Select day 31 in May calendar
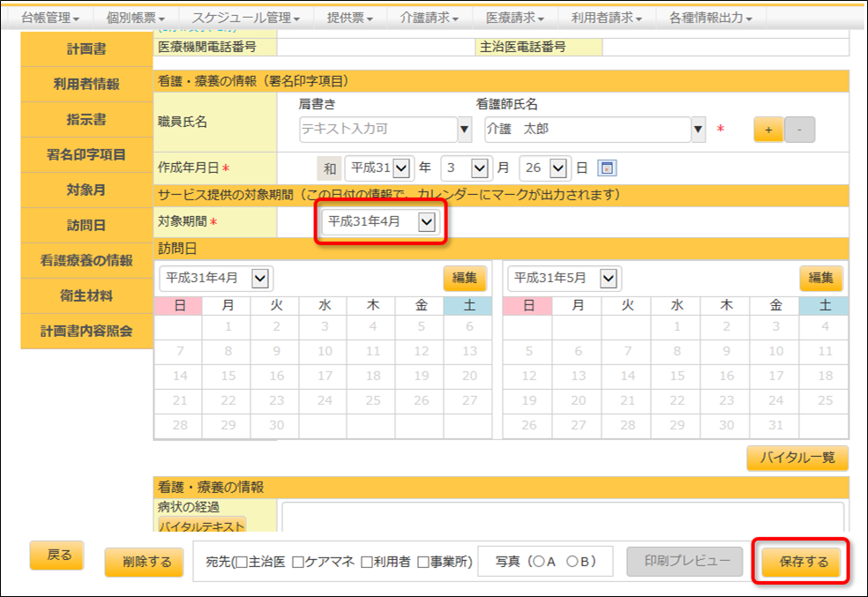This screenshot has height=597, width=868. click(775, 425)
